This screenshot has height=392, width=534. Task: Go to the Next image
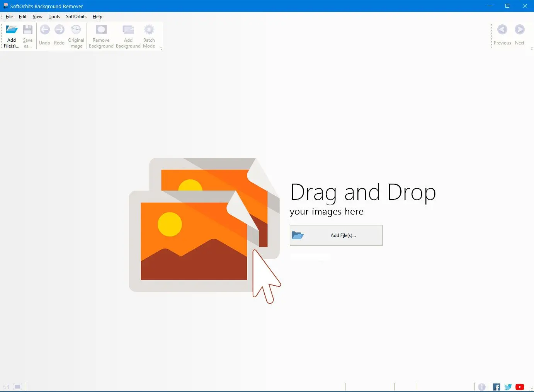(520, 35)
